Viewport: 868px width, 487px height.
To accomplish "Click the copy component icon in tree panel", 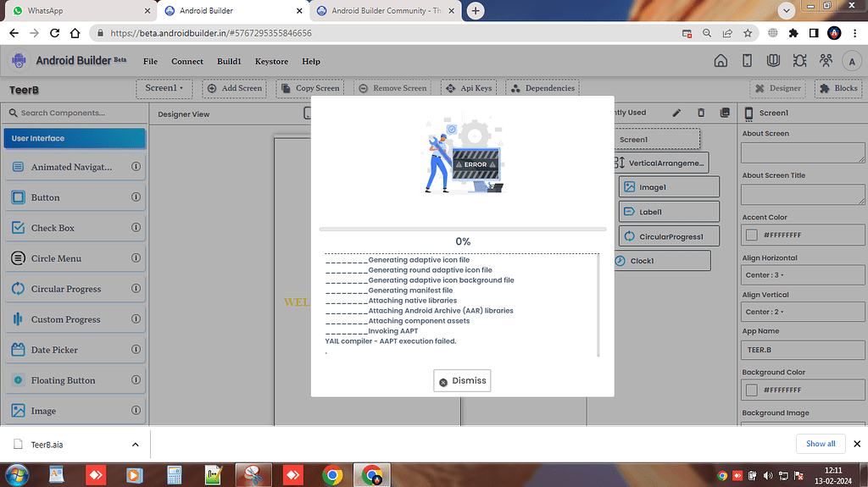I will click(x=725, y=113).
